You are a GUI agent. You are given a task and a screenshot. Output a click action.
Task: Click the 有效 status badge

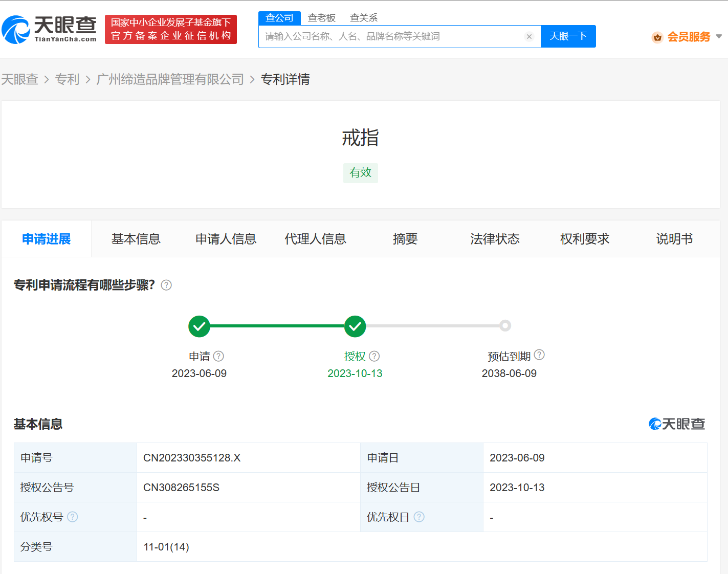click(x=360, y=173)
